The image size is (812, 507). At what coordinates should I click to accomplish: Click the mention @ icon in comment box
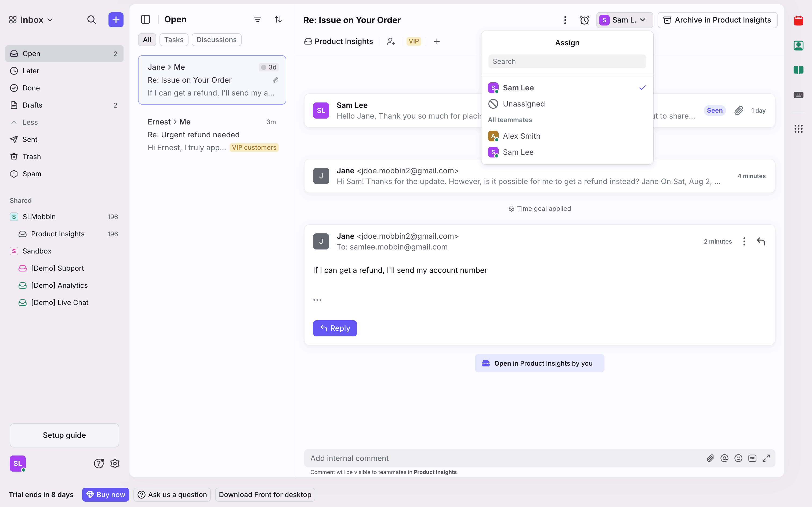[724, 458]
